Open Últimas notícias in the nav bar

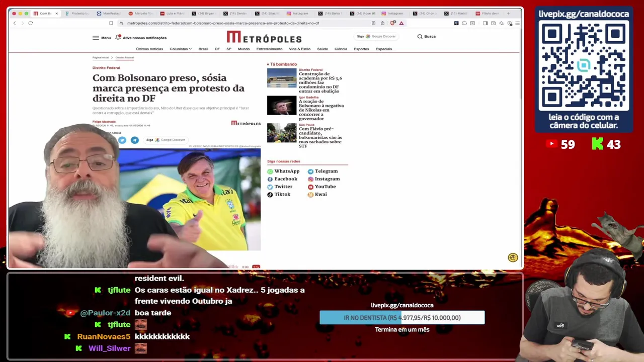point(149,49)
